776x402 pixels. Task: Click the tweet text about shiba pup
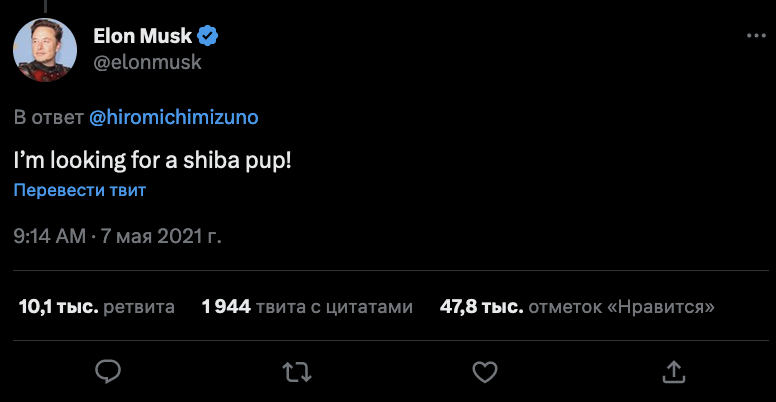(153, 160)
